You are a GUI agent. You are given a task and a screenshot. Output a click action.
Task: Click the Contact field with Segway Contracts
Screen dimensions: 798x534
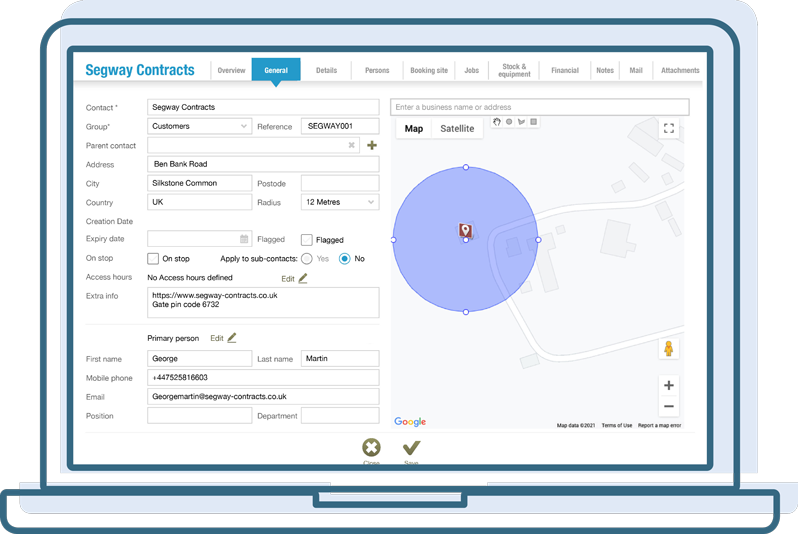click(x=263, y=107)
